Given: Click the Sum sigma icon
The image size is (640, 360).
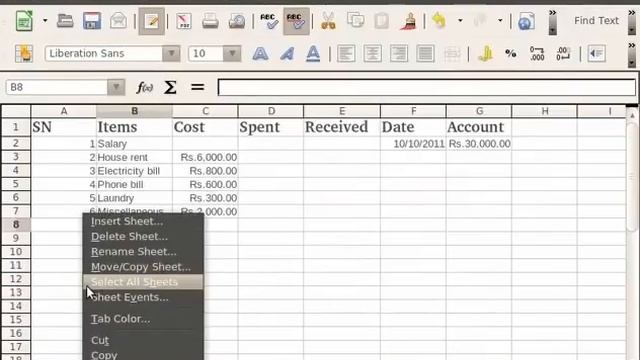Looking at the screenshot, I should pos(170,87).
